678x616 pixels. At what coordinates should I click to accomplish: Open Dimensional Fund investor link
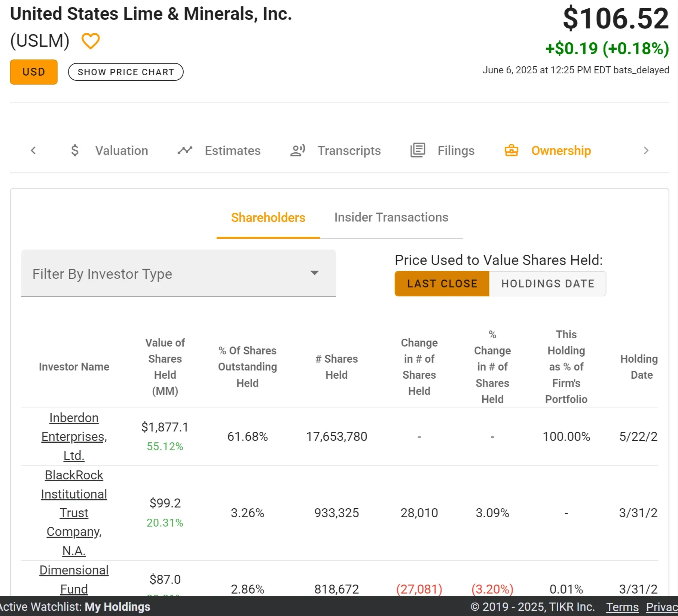pos(74,579)
